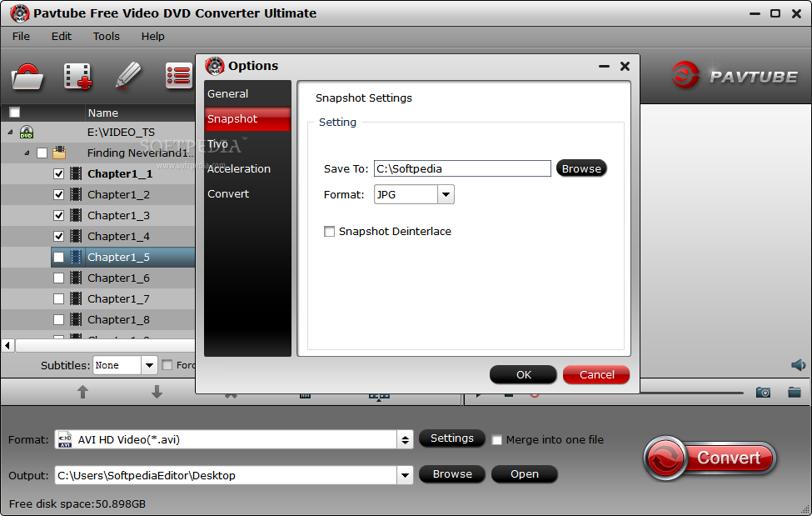
Task: Select the Chapter1_7 row
Action: tap(98, 298)
